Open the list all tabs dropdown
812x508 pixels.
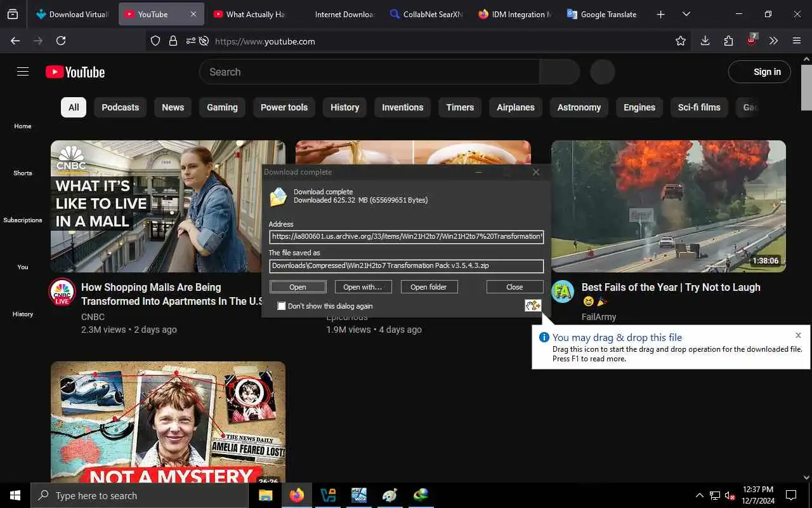[686, 14]
